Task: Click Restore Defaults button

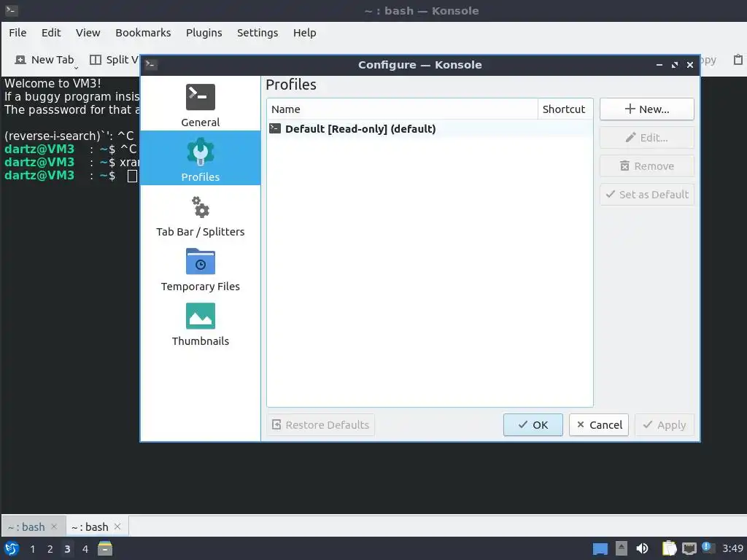Action: pos(321,425)
